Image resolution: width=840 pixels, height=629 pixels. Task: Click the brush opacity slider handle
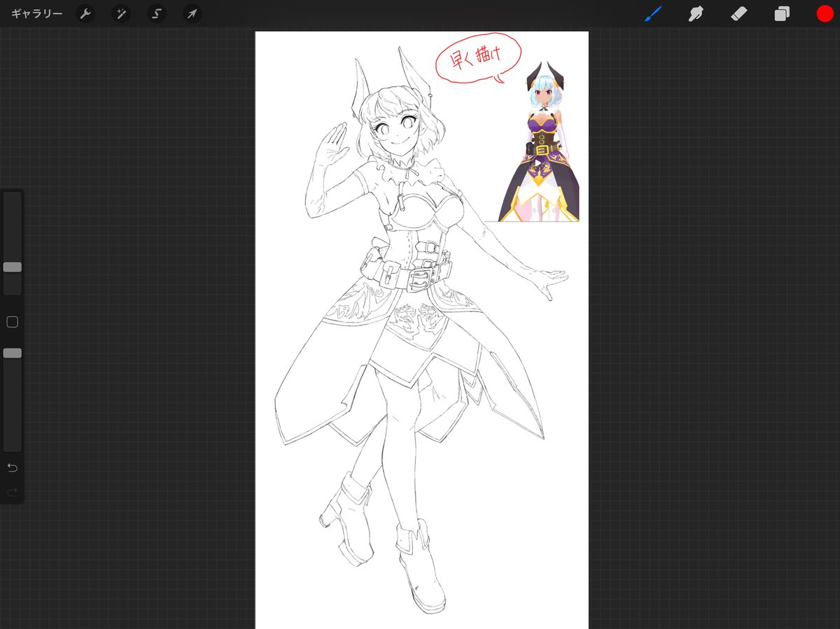tap(12, 353)
